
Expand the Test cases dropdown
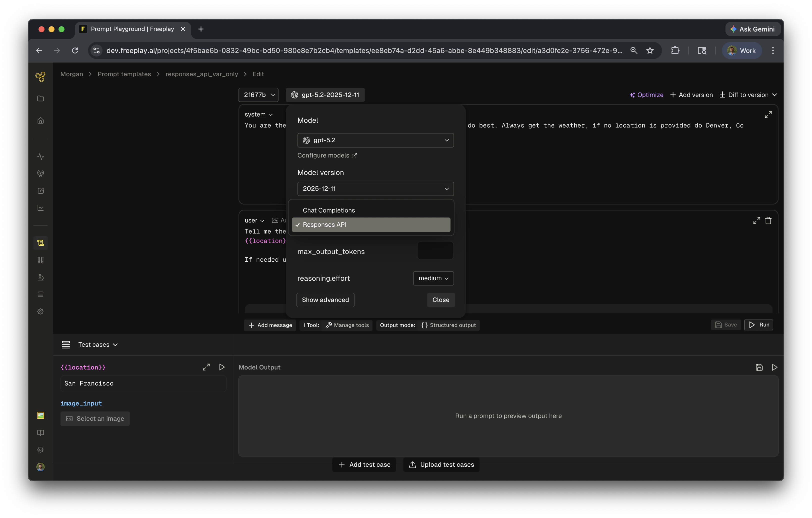click(98, 345)
